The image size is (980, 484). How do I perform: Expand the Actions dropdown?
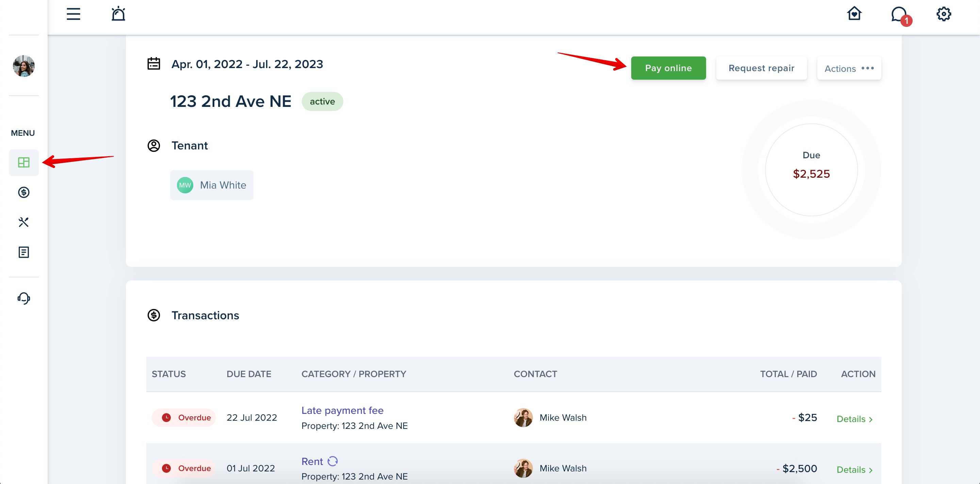849,68
